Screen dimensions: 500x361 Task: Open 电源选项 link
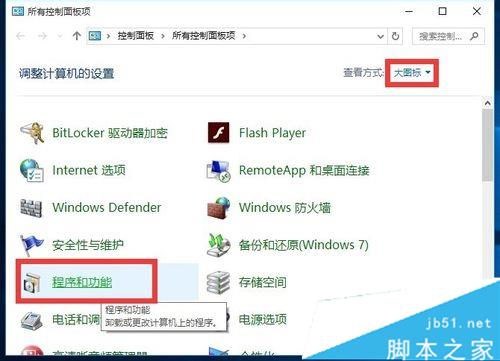pyautogui.click(x=263, y=320)
